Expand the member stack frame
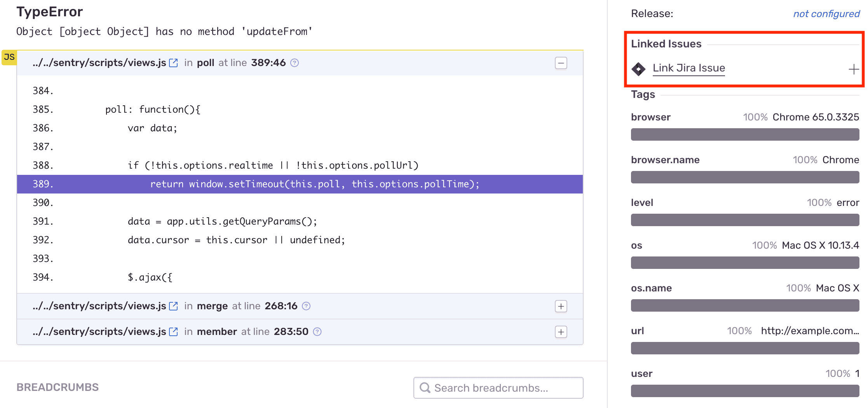Image resolution: width=868 pixels, height=408 pixels. pos(561,332)
